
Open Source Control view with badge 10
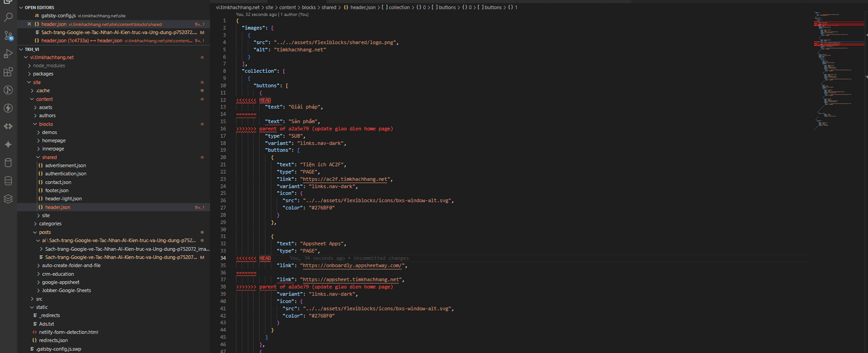click(8, 36)
